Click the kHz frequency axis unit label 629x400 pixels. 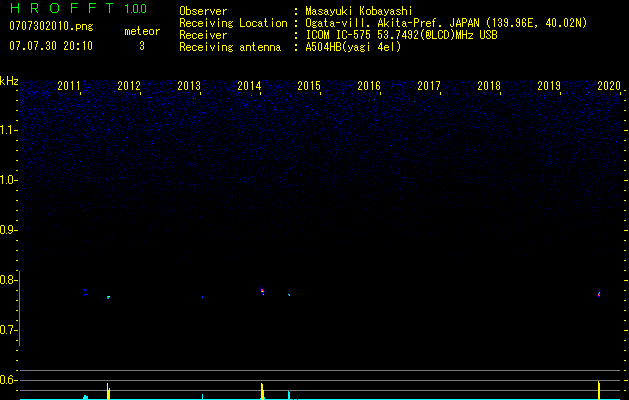(x=9, y=81)
